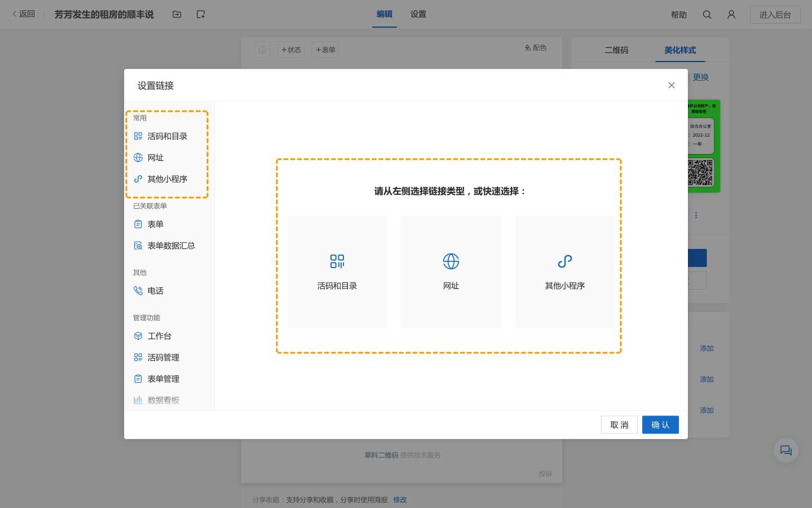Go back with 返回 arrow
This screenshot has height=508, width=812.
[24, 14]
